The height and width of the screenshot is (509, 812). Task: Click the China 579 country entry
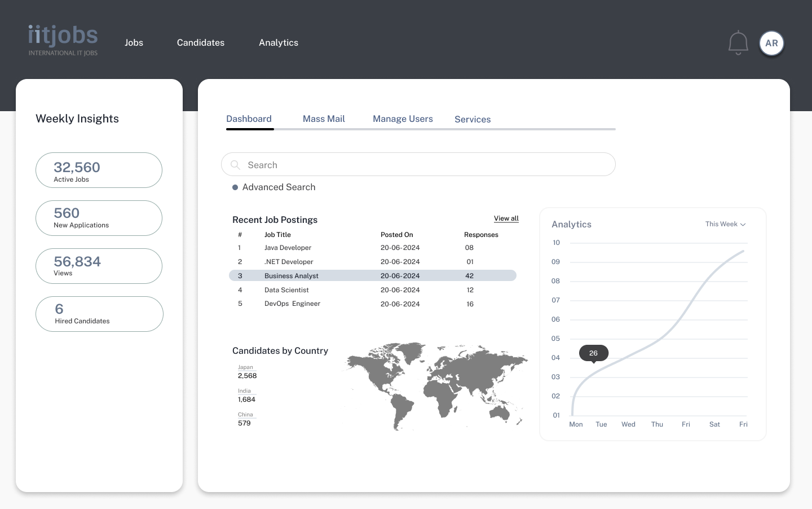tap(246, 419)
